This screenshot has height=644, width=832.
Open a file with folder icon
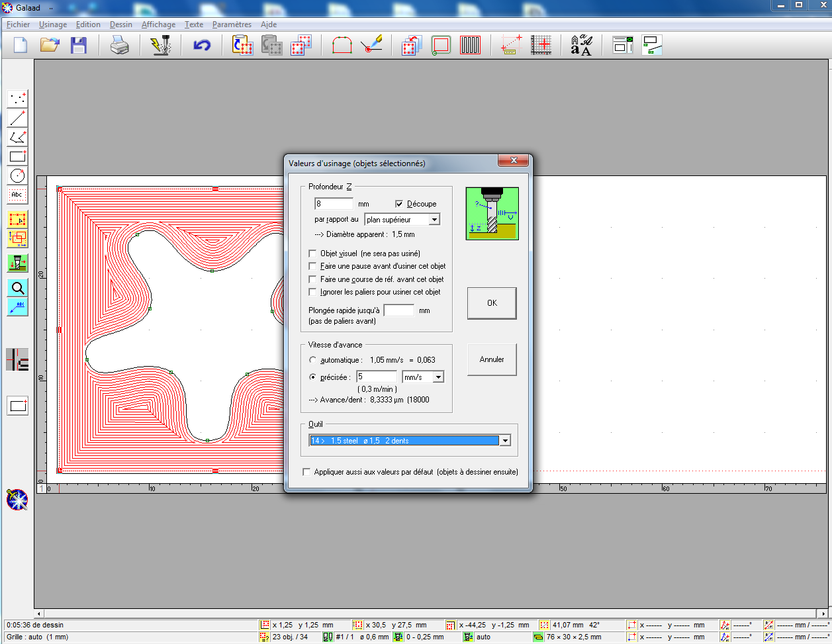coord(50,45)
